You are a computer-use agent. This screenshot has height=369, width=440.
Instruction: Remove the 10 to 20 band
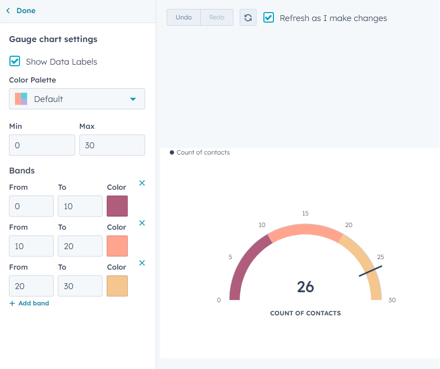142,223
